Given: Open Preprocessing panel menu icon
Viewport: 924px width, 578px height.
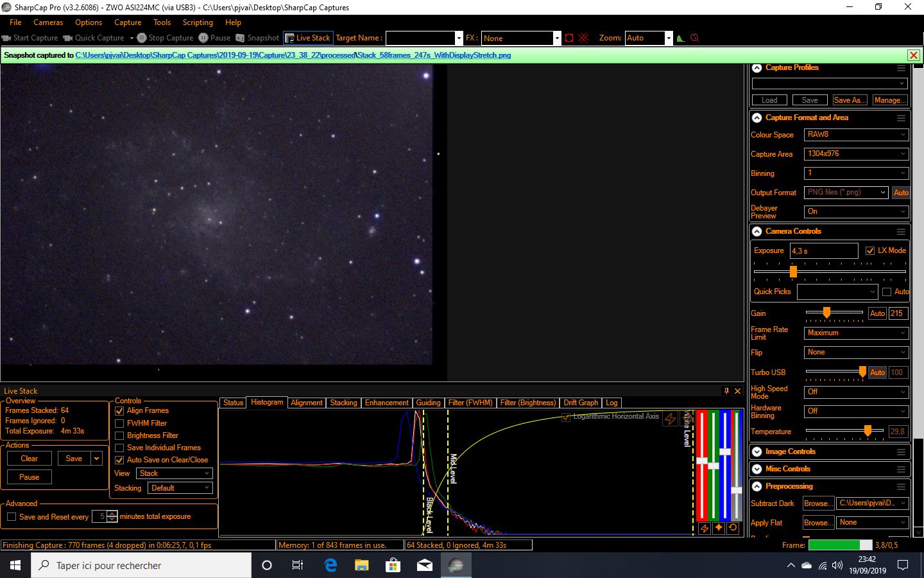Looking at the screenshot, I should pos(901,487).
